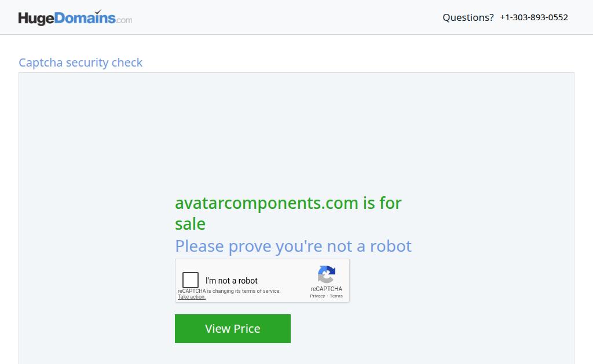Check the "I'm not a robot" checkbox

tap(191, 280)
